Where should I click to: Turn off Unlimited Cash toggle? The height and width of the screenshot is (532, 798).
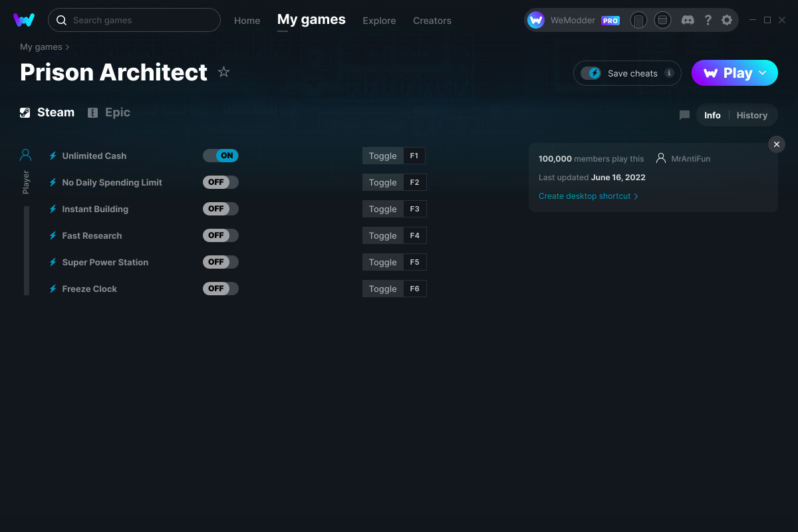coord(221,156)
